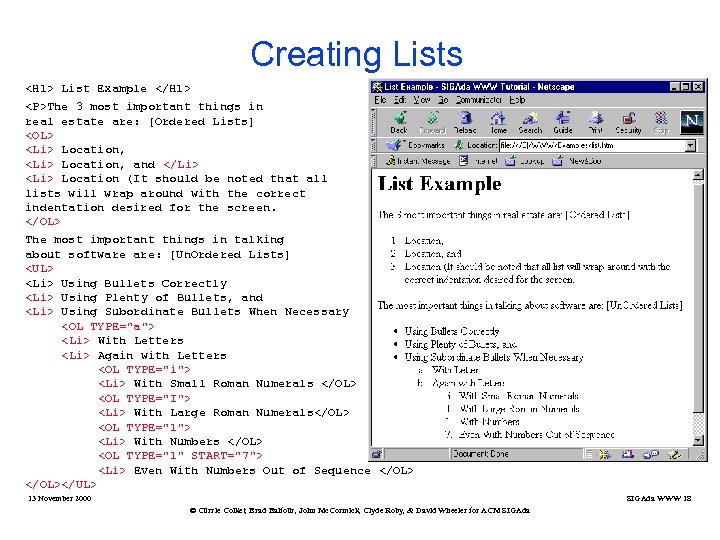The width and height of the screenshot is (720, 540).
Task: Open the File menu
Action: [380, 100]
